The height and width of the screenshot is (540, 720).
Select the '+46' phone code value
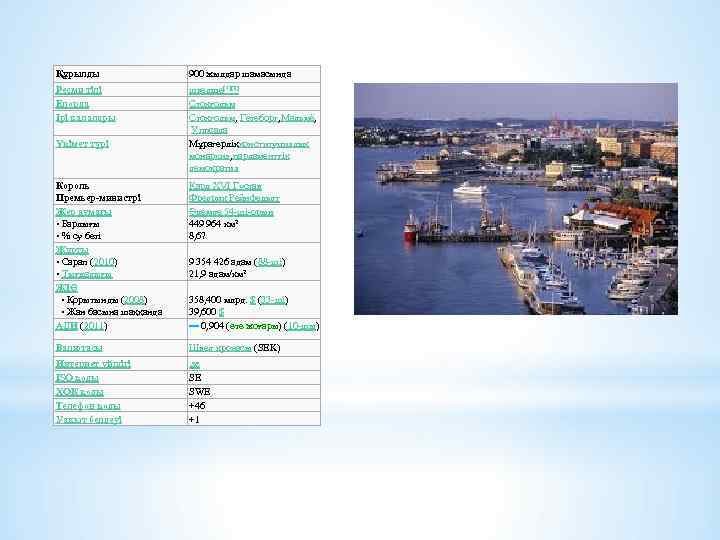[x=197, y=405]
